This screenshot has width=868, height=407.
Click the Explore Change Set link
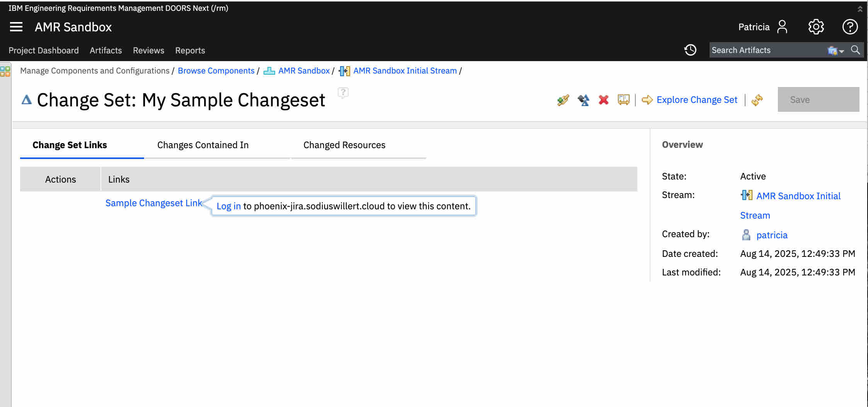tap(697, 100)
